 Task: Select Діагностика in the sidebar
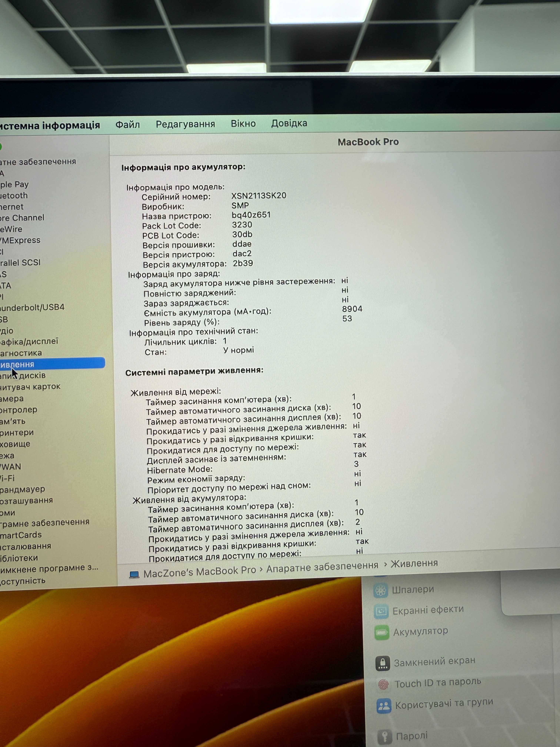click(x=21, y=353)
